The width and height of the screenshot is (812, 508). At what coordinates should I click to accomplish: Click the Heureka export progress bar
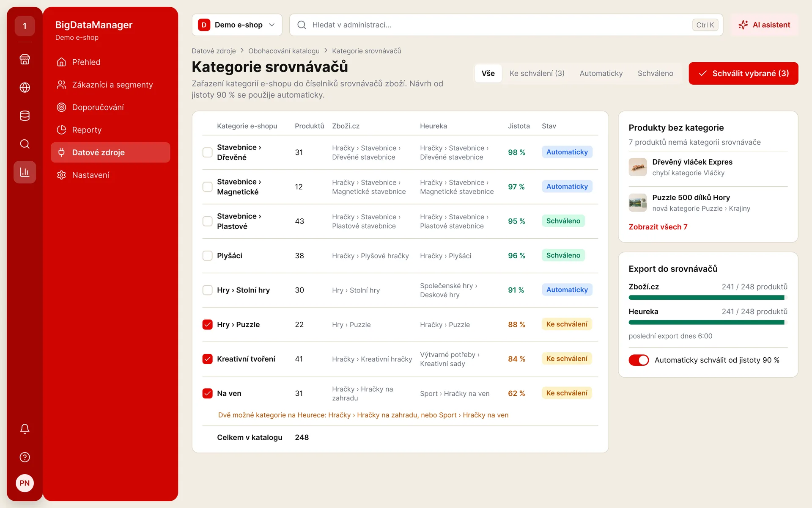click(708, 323)
